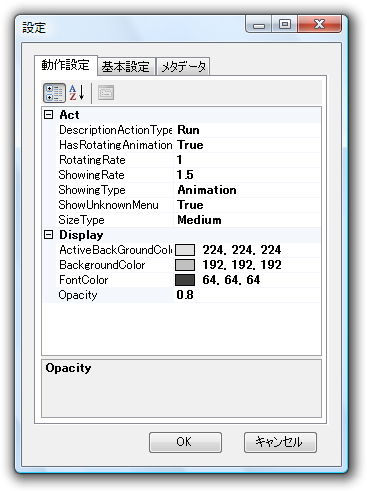Switch to the 基本設定 tab

tap(126, 67)
